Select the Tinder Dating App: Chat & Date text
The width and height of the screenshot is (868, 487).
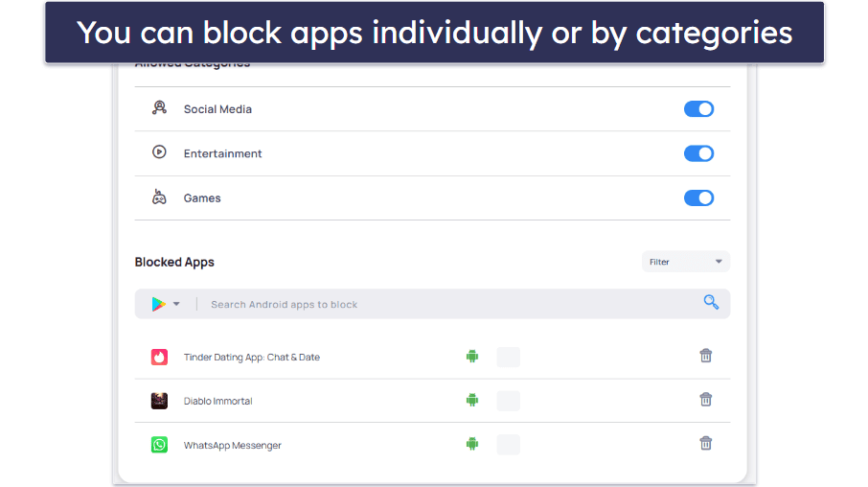pos(252,358)
